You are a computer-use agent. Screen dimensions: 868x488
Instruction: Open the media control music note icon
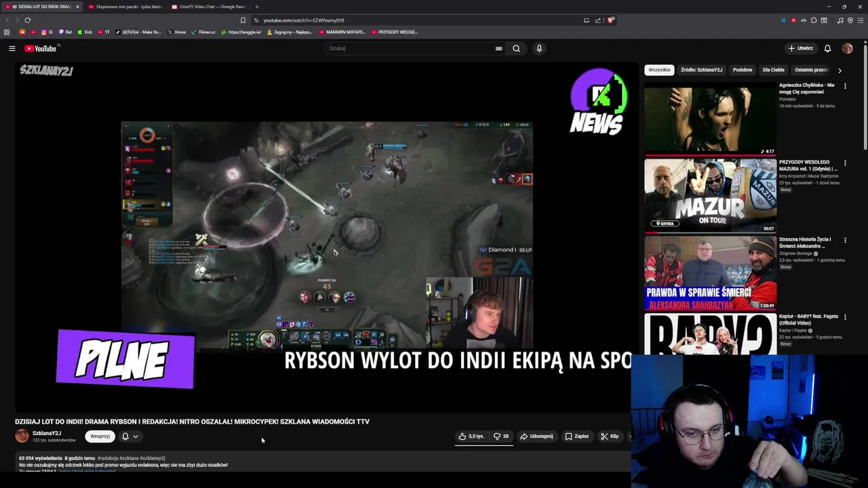click(840, 20)
